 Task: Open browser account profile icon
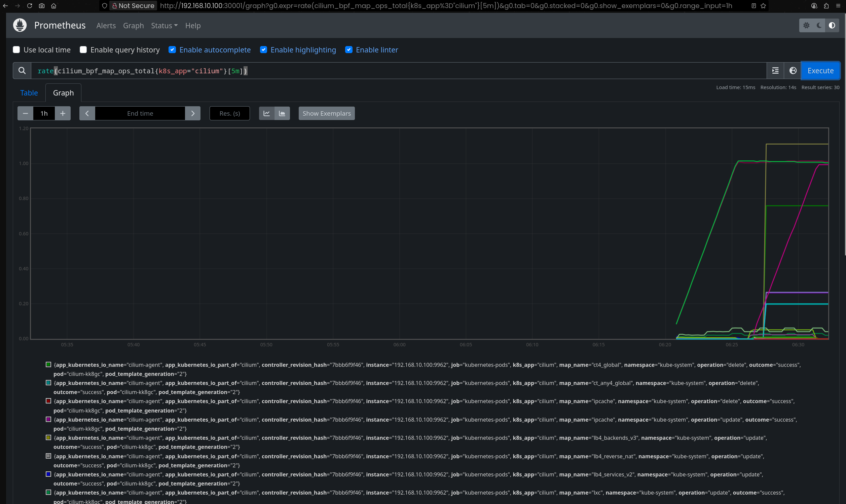click(814, 6)
